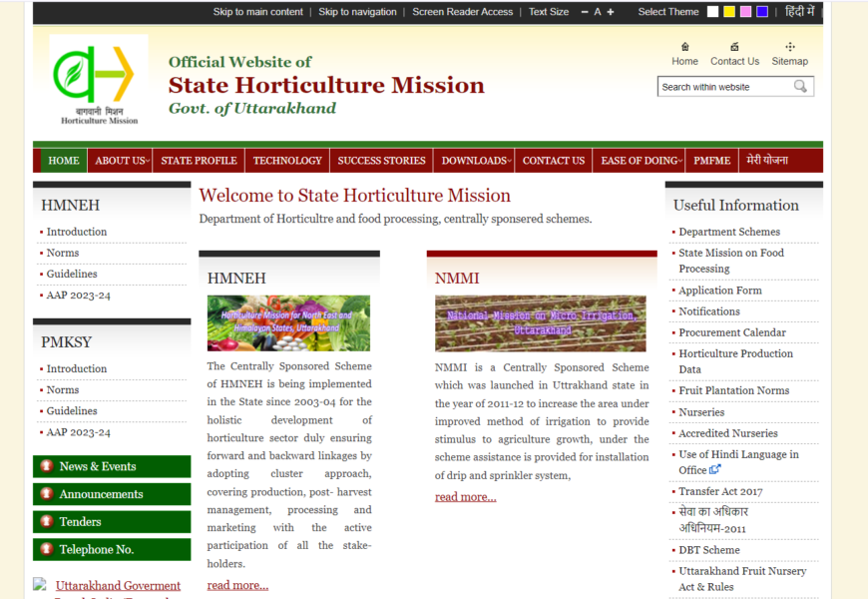Expand the EASE OF DOING dropdown menu

(640, 161)
